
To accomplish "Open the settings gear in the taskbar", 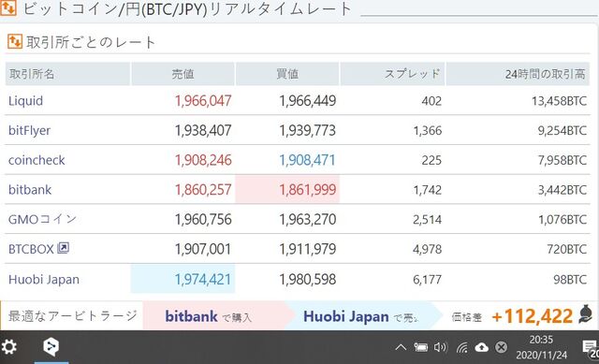I will [x=8, y=347].
